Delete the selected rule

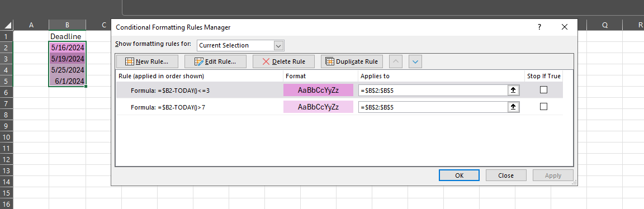(283, 61)
